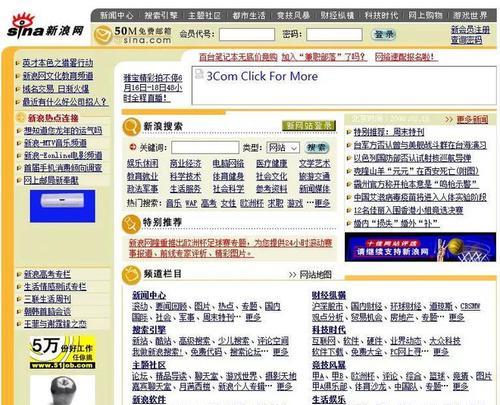Open the 体育健身 category link
The width and height of the screenshot is (500, 405).
[x=228, y=176]
